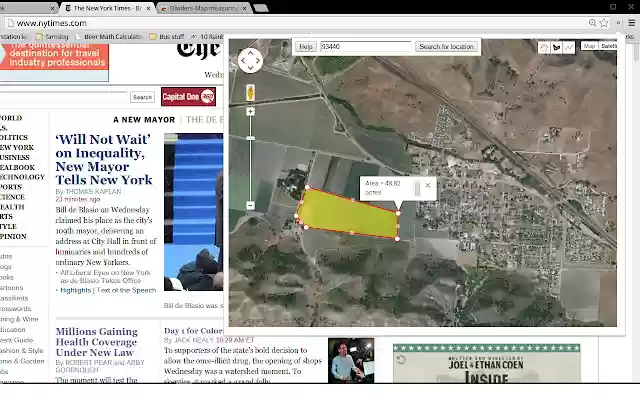The width and height of the screenshot is (640, 400).
Task: Switch the map to Satellite view
Action: (x=608, y=46)
